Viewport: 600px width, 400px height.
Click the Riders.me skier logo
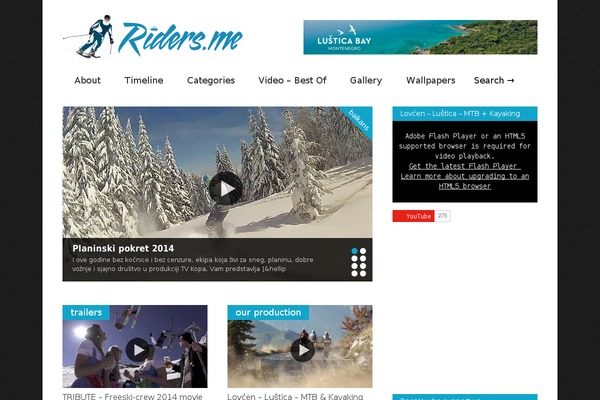(153, 37)
